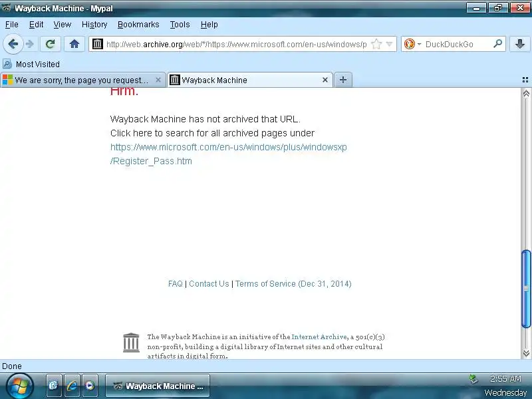
Task: Reload the current page
Action: (x=51, y=44)
